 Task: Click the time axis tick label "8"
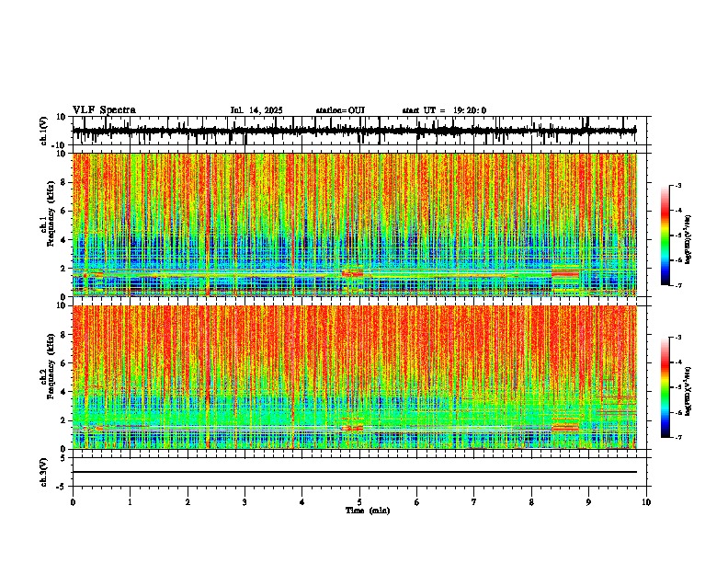pyautogui.click(x=531, y=502)
